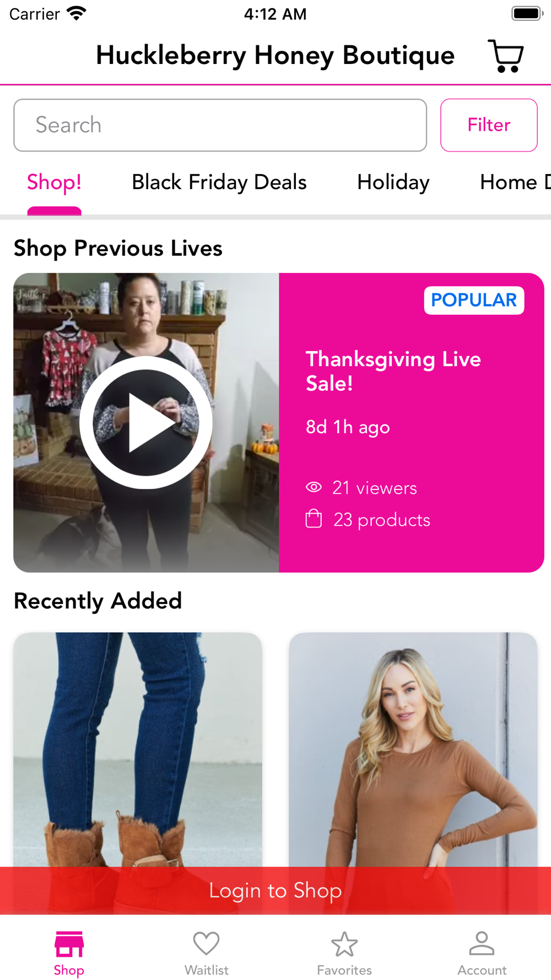Screen dimensions: 551x980
Task: Play the Thanksgiving Live Sale video
Action: 146,422
